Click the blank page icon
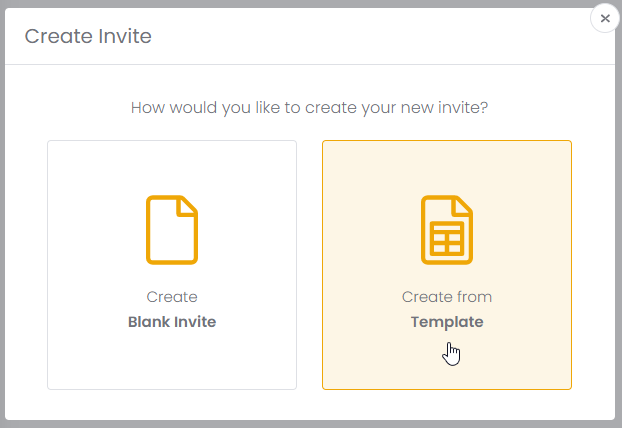This screenshot has width=622, height=428. 172,230
